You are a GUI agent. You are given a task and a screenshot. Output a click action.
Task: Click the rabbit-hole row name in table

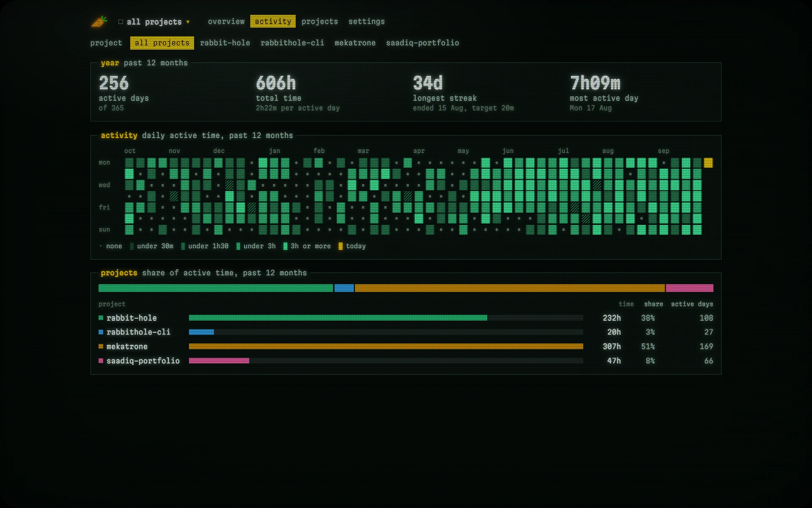(132, 318)
